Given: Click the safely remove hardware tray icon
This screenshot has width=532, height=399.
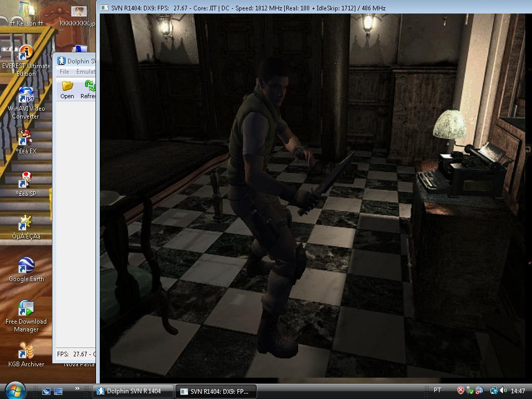Looking at the screenshot, I should (x=470, y=391).
